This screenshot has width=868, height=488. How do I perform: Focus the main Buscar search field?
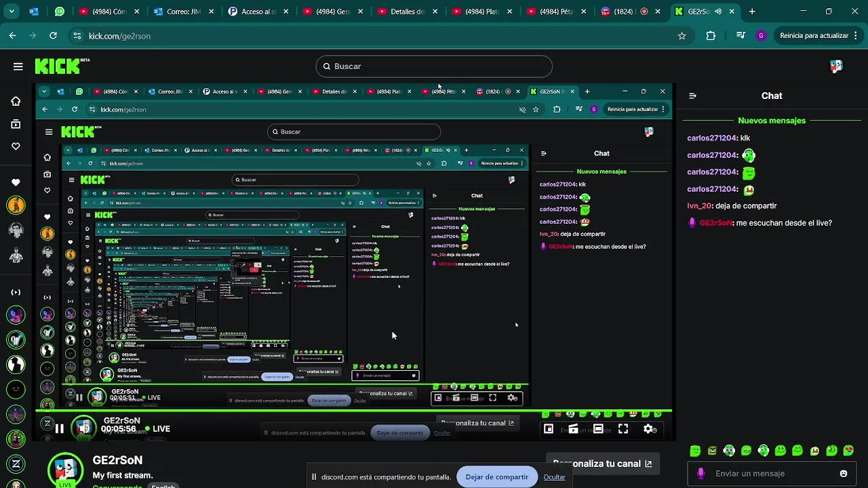(x=434, y=66)
